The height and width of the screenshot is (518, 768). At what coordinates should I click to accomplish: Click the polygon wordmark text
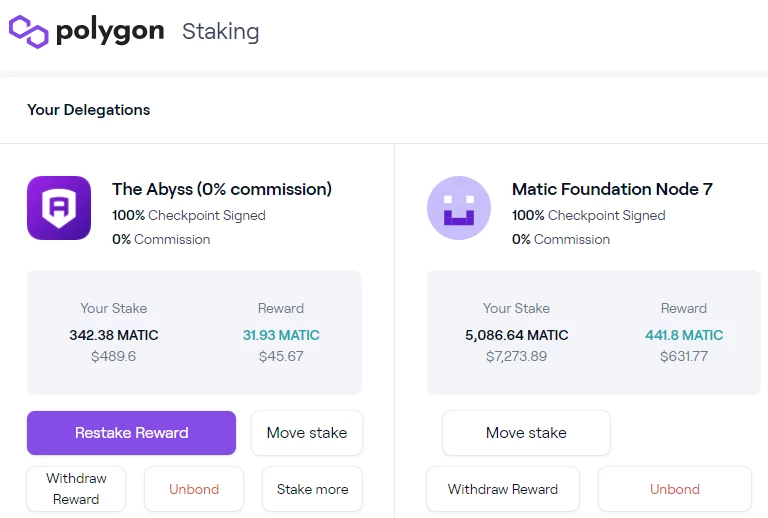click(110, 32)
